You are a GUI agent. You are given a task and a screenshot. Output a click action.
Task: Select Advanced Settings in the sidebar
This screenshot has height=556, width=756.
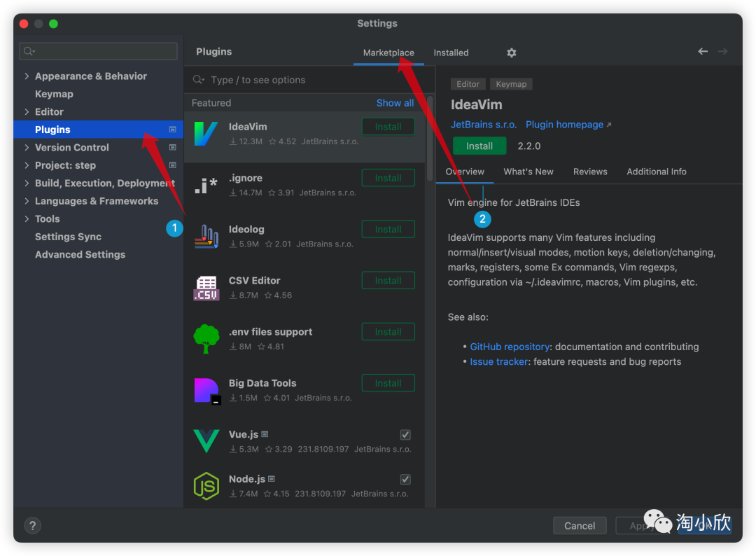tap(80, 255)
